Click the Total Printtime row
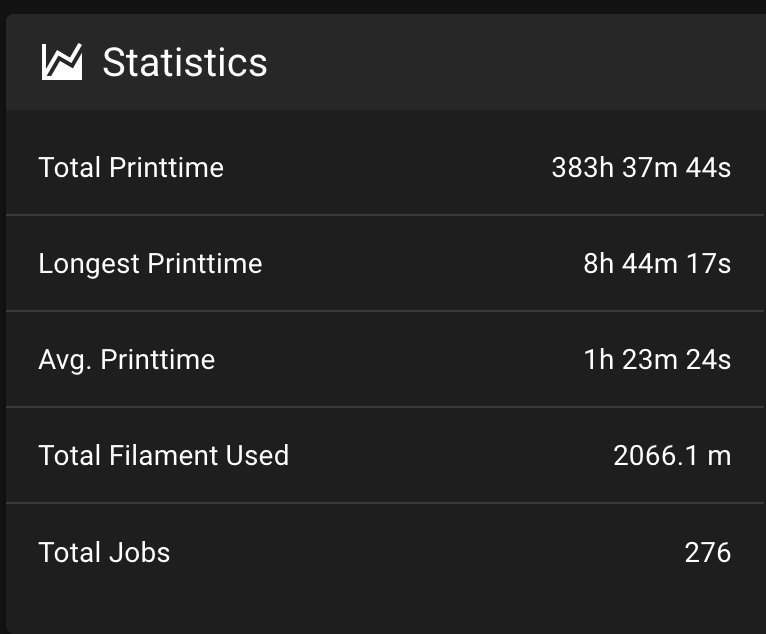The image size is (766, 634). coord(386,167)
